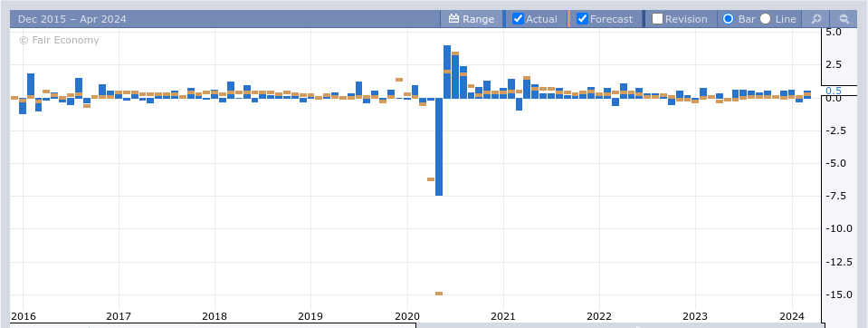
Task: Click the dark blue Revision color strip
Action: [644, 19]
